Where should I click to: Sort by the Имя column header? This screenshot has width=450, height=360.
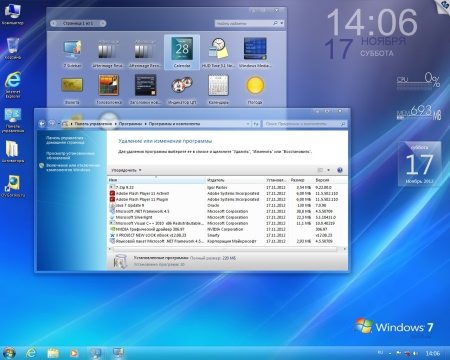[156, 180]
